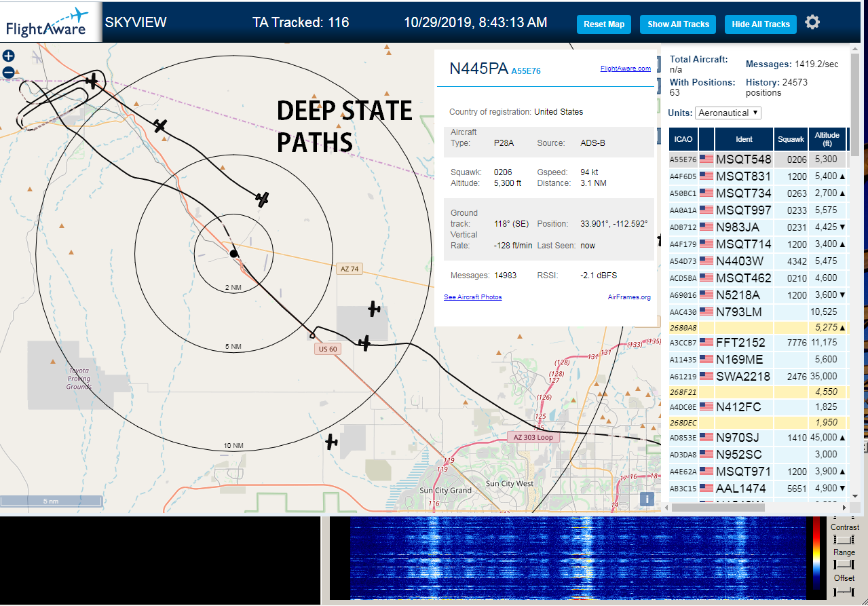This screenshot has width=868, height=606.
Task: Click the table horizontal scrollbar left arrow
Action: pos(666,508)
